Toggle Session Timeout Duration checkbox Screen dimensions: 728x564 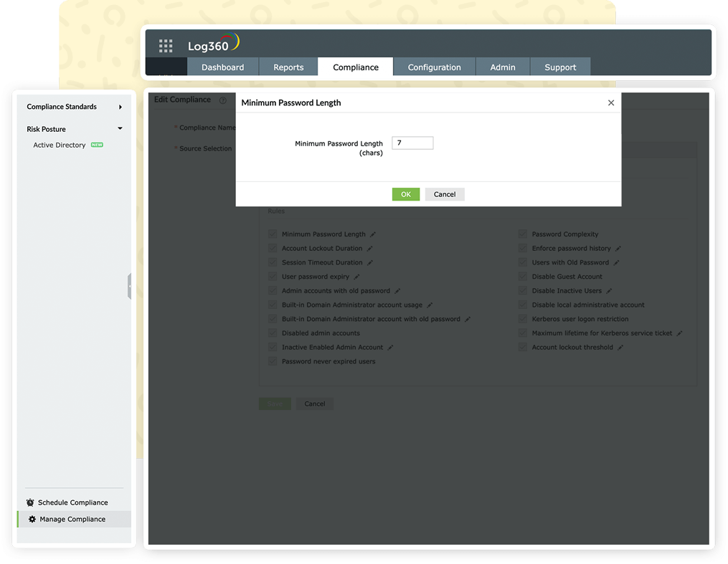coord(273,262)
